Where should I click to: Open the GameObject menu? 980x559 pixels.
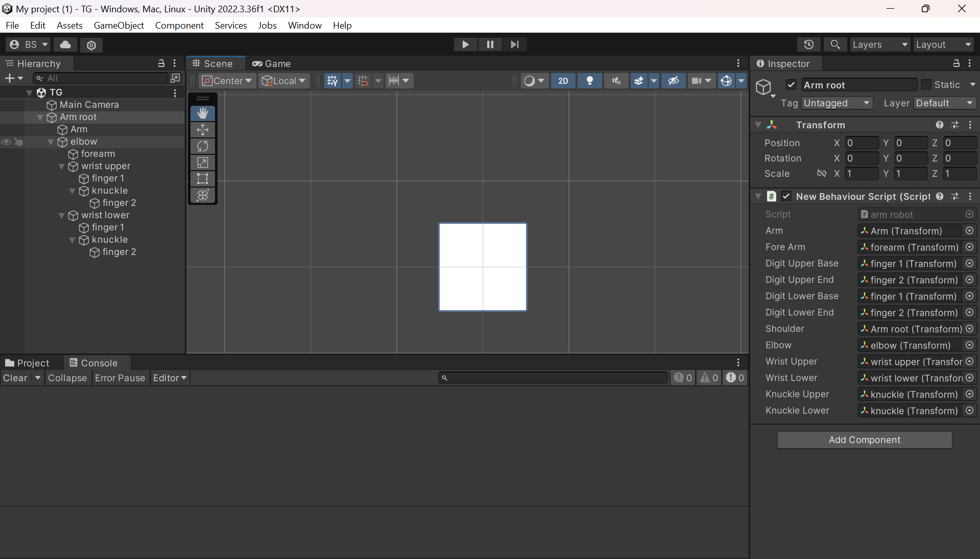click(118, 26)
